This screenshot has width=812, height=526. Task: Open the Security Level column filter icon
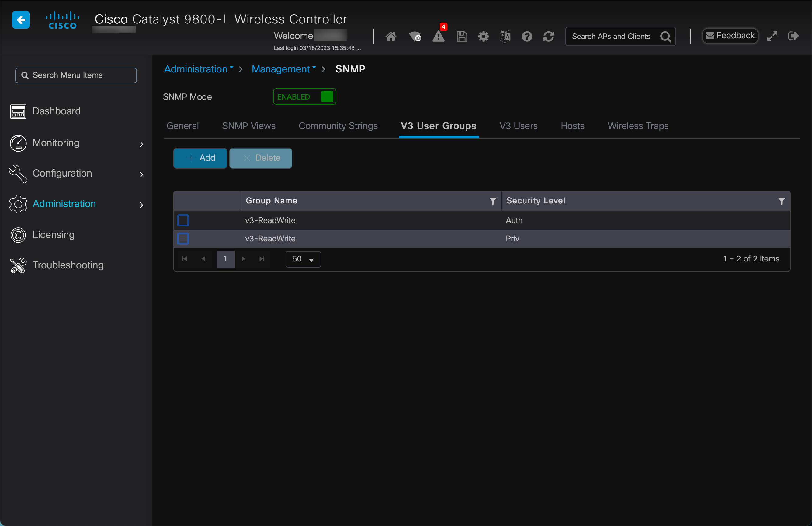click(x=781, y=201)
